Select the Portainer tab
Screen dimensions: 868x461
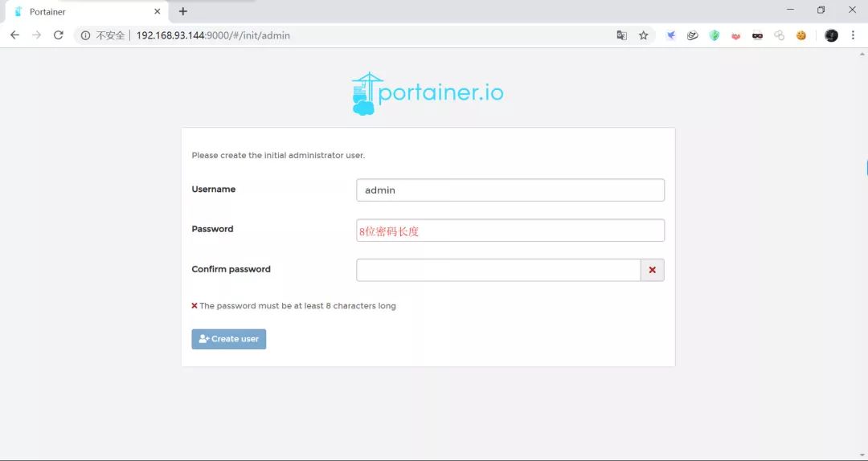click(86, 11)
